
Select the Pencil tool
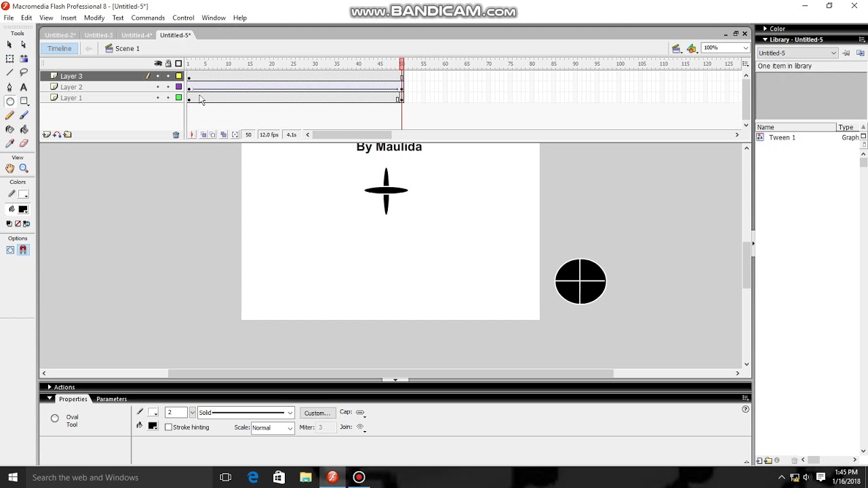pyautogui.click(x=9, y=115)
